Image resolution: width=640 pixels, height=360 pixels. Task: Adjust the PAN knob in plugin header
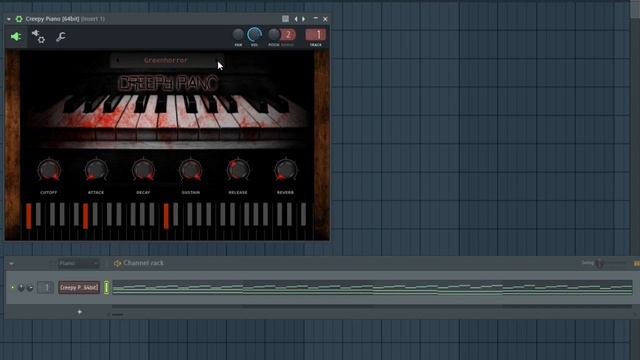pos(238,35)
